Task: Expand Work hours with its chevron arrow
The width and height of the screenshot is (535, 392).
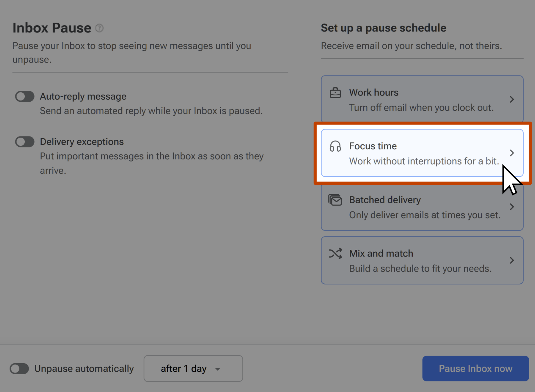Action: pyautogui.click(x=512, y=100)
